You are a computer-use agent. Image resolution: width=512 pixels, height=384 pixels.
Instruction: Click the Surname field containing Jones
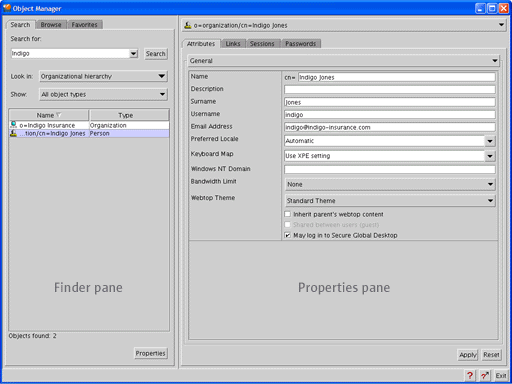click(x=390, y=102)
